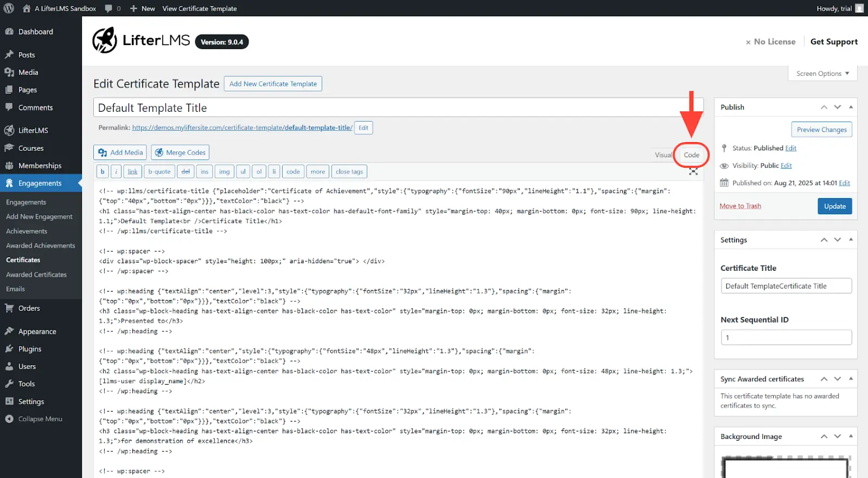
Task: Open Pages in the sidebar
Action: click(28, 90)
